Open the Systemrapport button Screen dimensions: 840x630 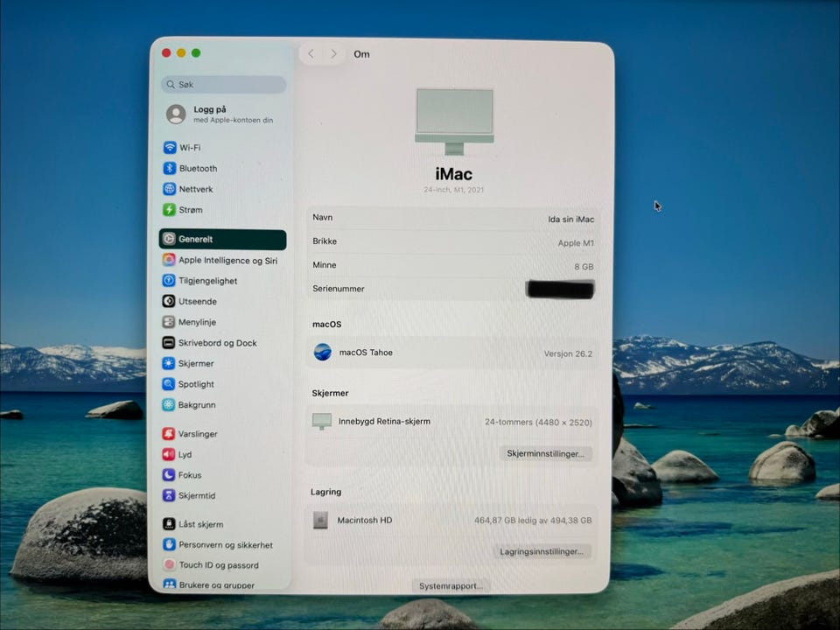[x=451, y=585]
